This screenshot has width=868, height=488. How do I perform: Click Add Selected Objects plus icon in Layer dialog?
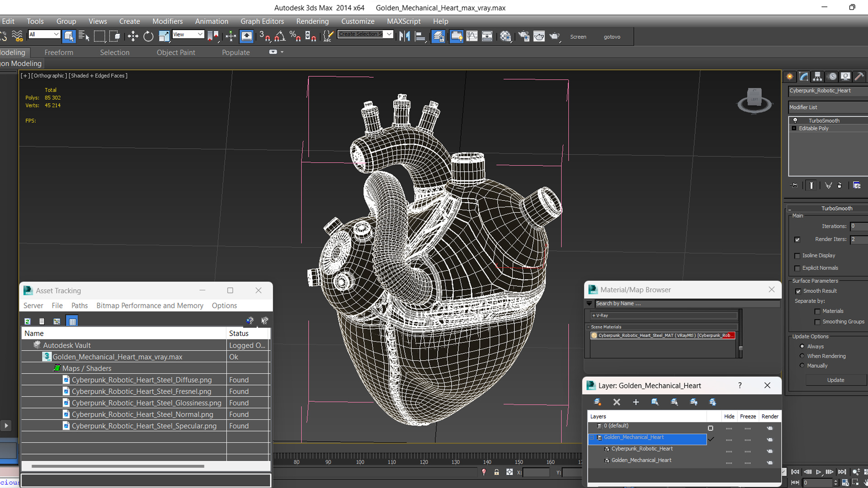click(636, 402)
